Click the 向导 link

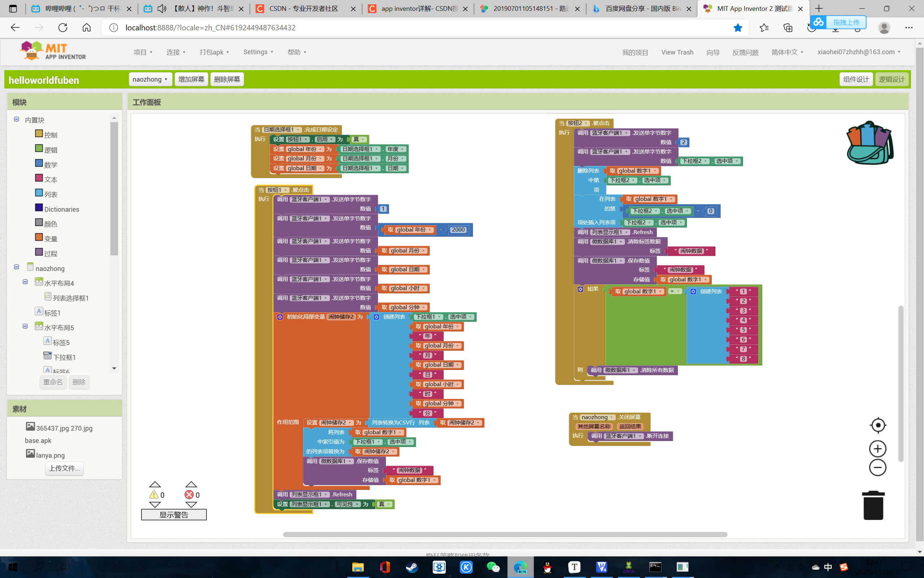coord(713,52)
